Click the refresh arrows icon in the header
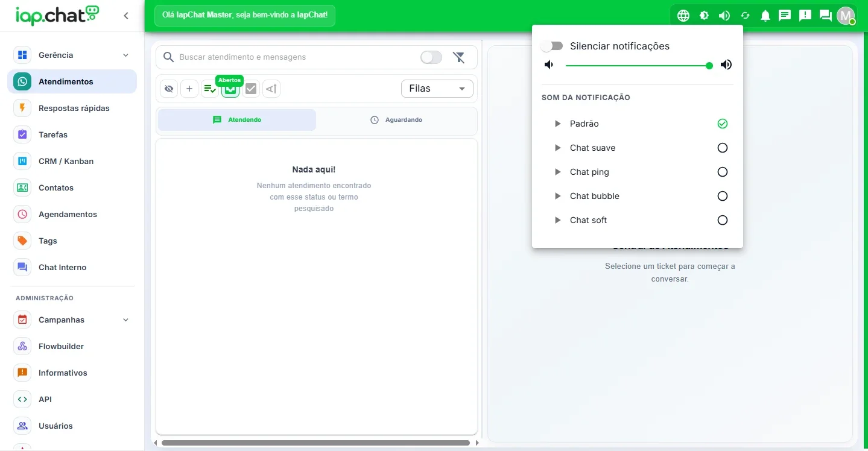 745,16
